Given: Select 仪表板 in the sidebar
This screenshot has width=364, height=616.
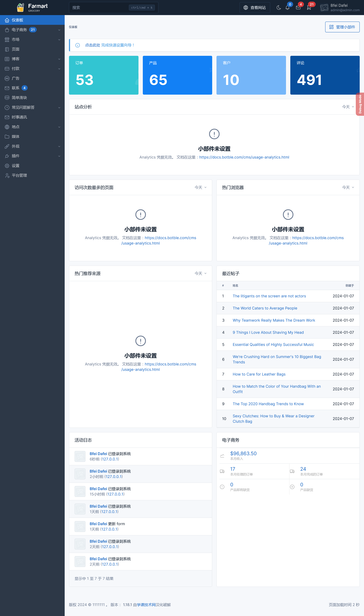Looking at the screenshot, I should coord(17,20).
